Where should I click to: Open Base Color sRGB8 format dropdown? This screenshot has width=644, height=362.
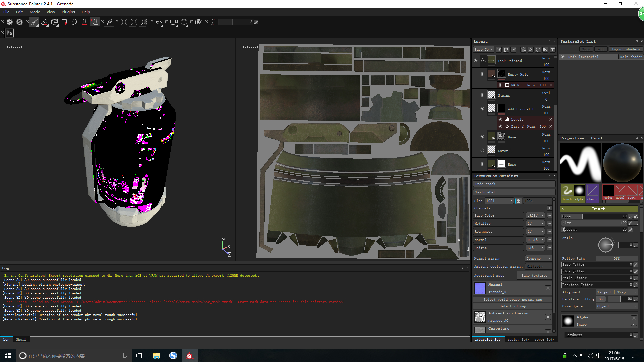pos(535,216)
